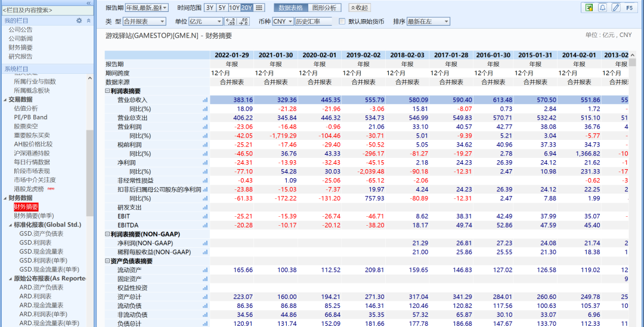Image resolution: width=644 pixels, height=327 pixels.
Task: Collapse the 交易数据 tree node
Action: coord(5,99)
